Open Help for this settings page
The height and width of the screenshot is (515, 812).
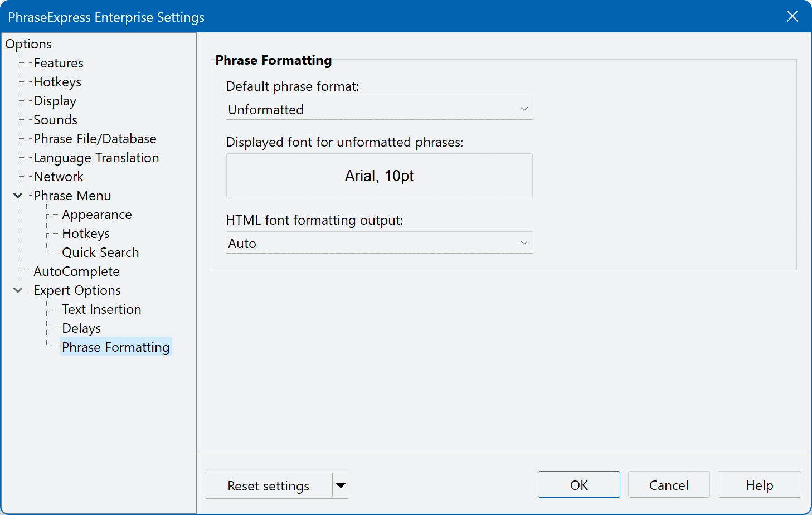click(x=759, y=484)
